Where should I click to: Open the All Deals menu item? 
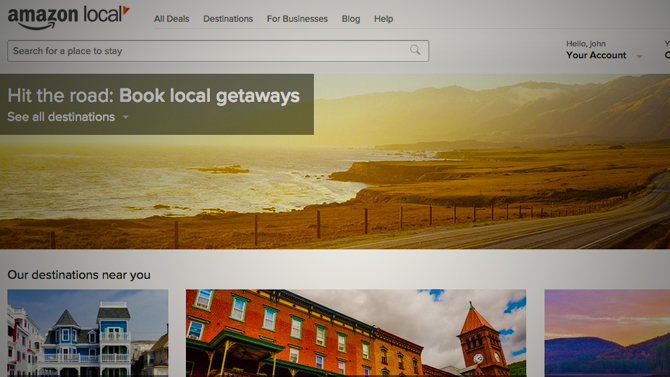[171, 19]
